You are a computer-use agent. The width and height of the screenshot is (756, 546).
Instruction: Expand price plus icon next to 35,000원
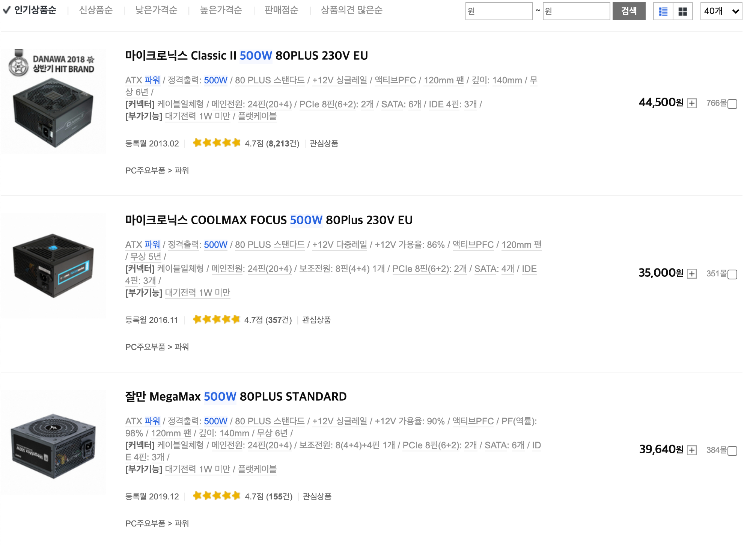click(x=691, y=274)
